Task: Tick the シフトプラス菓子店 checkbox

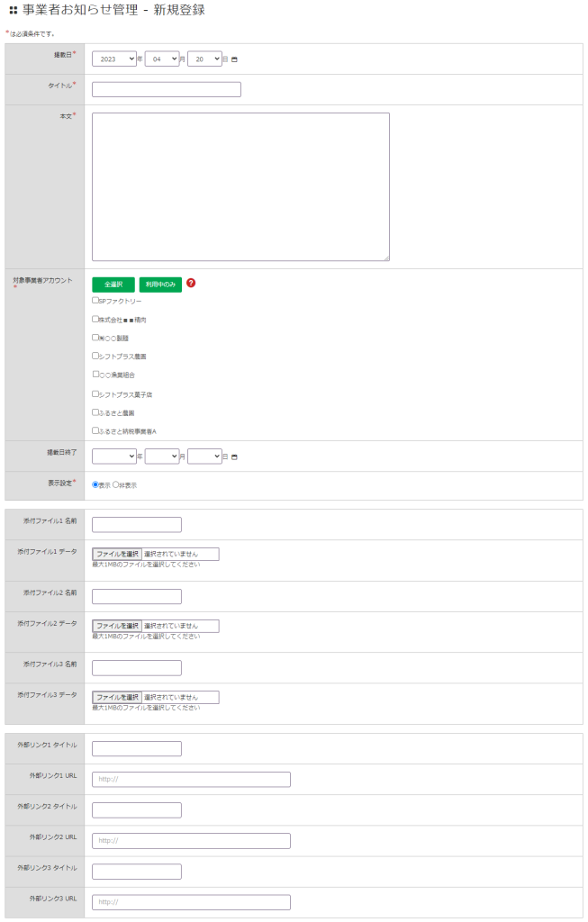Action: click(x=95, y=393)
